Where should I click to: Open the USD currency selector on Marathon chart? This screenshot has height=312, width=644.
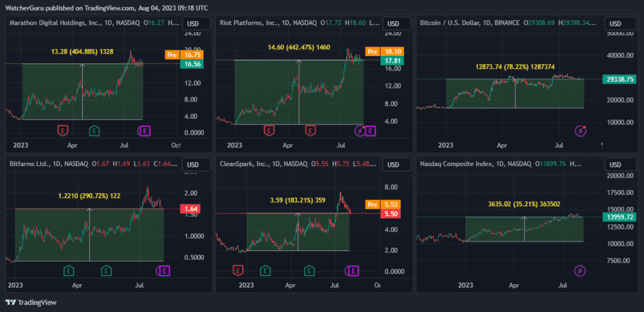192,24
